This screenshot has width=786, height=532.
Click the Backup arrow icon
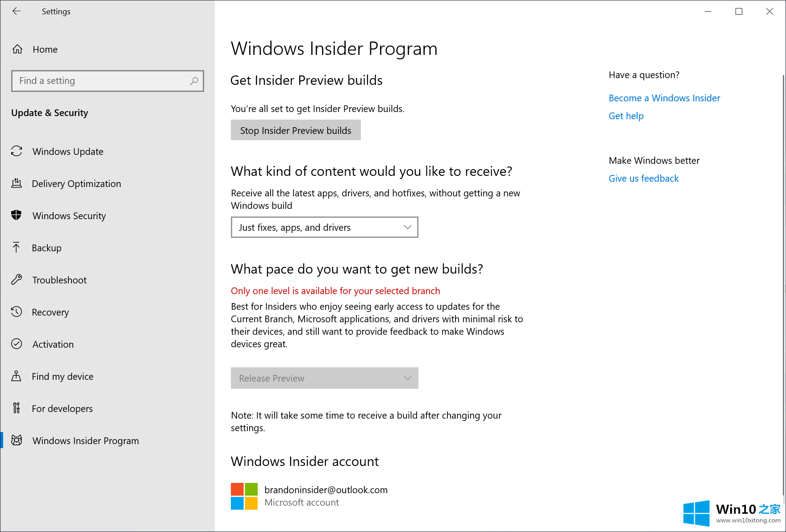[x=17, y=248]
